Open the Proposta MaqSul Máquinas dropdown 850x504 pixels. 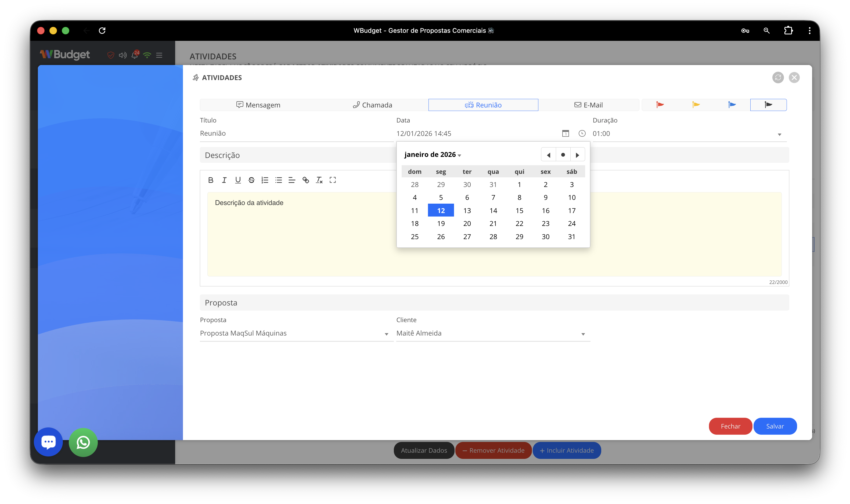(386, 334)
